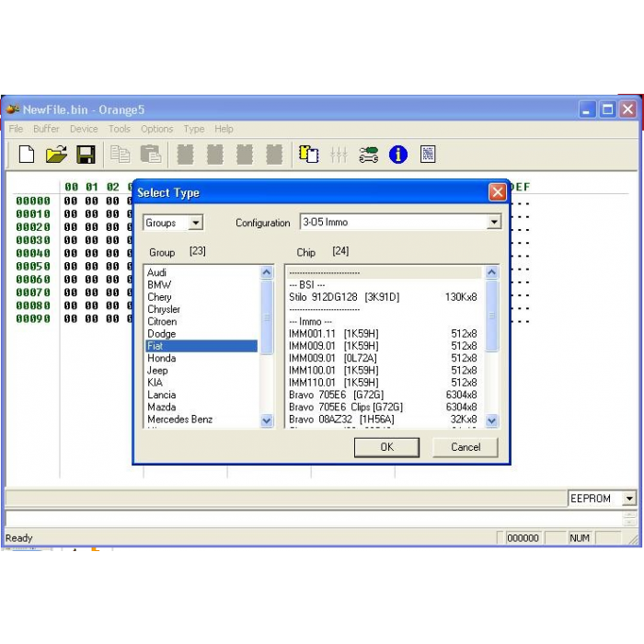Select Bravo 705E6 Clips [G72G] chip
The height and width of the screenshot is (644, 644).
384,407
